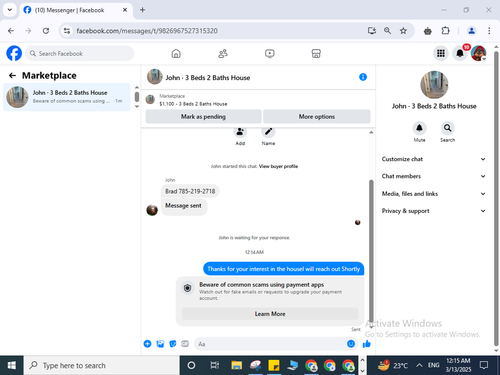The height and width of the screenshot is (375, 500).
Task: Choose a sticker in the composer
Action: pyautogui.click(x=173, y=344)
